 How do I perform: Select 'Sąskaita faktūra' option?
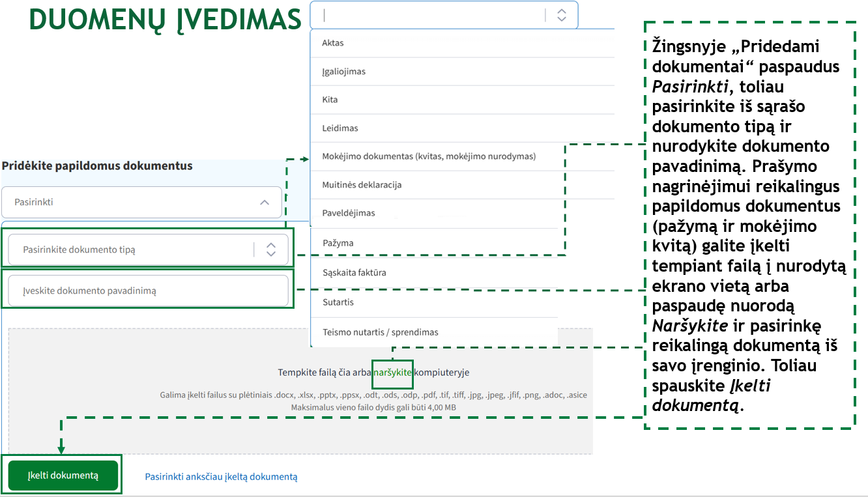click(x=354, y=272)
